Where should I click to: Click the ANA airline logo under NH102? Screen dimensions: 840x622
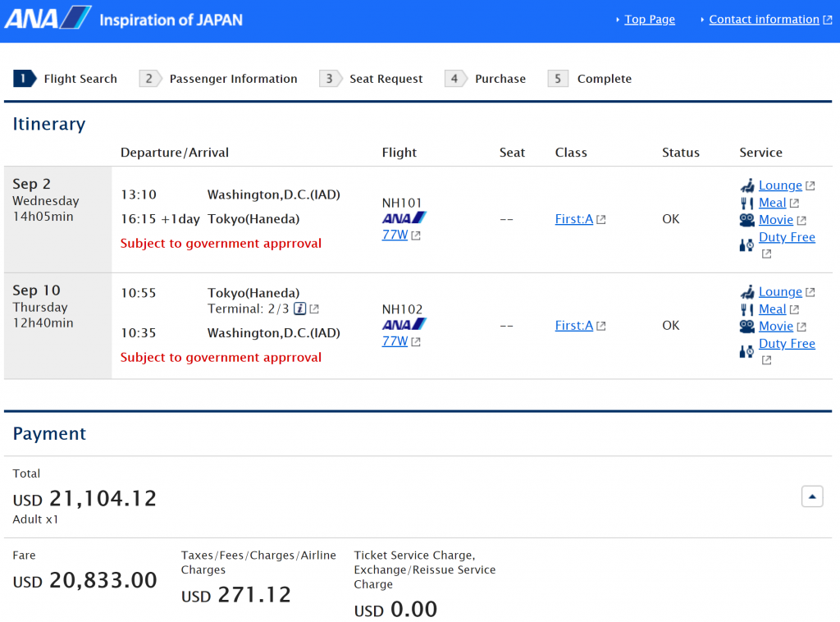coord(404,324)
